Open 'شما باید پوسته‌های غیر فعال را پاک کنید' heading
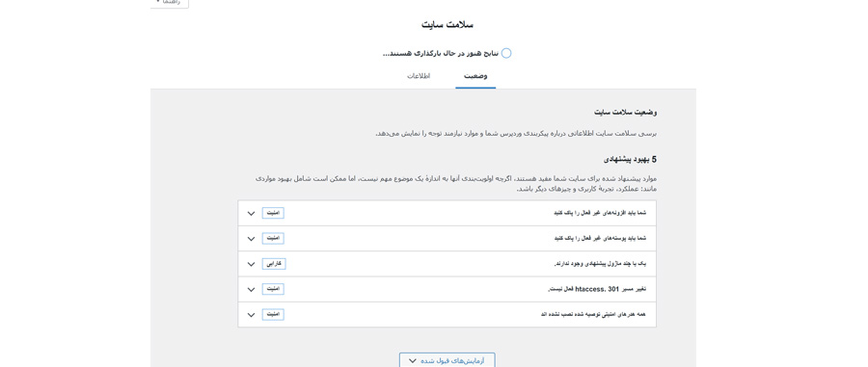 coord(600,239)
